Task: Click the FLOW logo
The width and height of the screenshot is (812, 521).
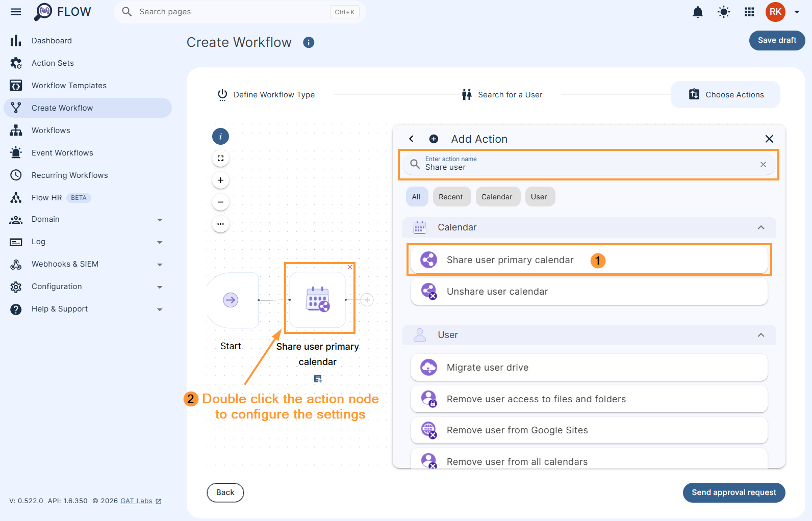Action: click(x=62, y=12)
